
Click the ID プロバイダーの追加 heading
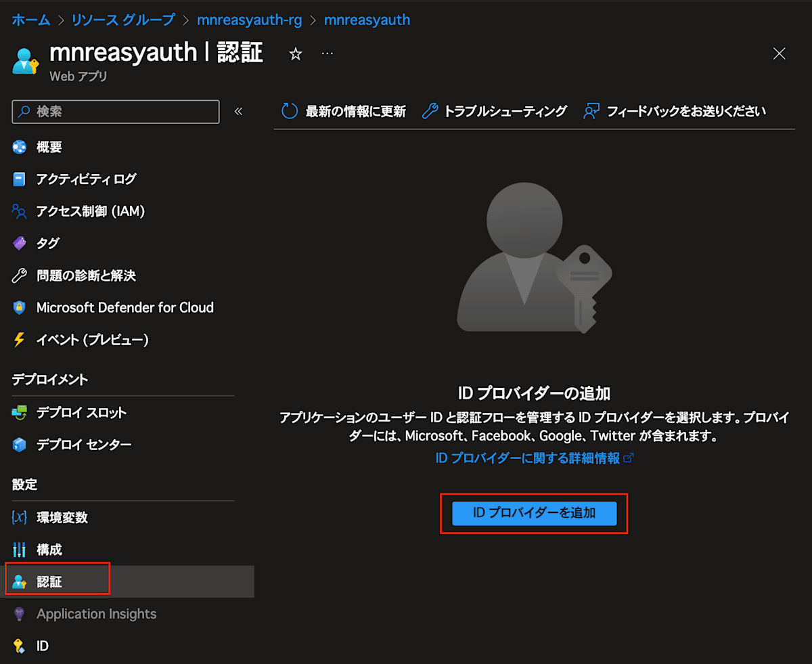point(535,393)
